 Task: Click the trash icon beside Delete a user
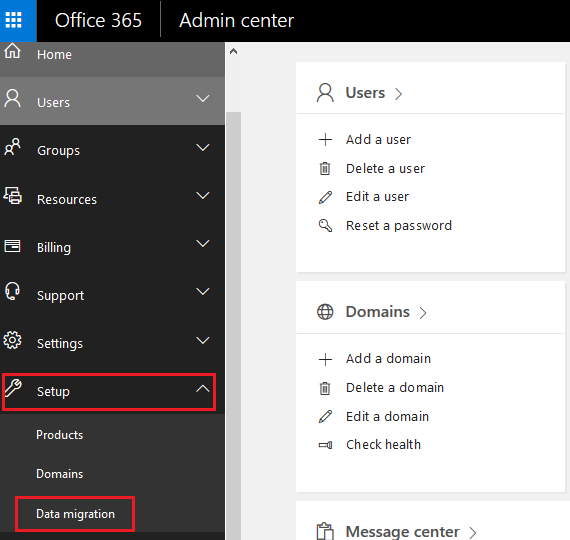pyautogui.click(x=325, y=168)
